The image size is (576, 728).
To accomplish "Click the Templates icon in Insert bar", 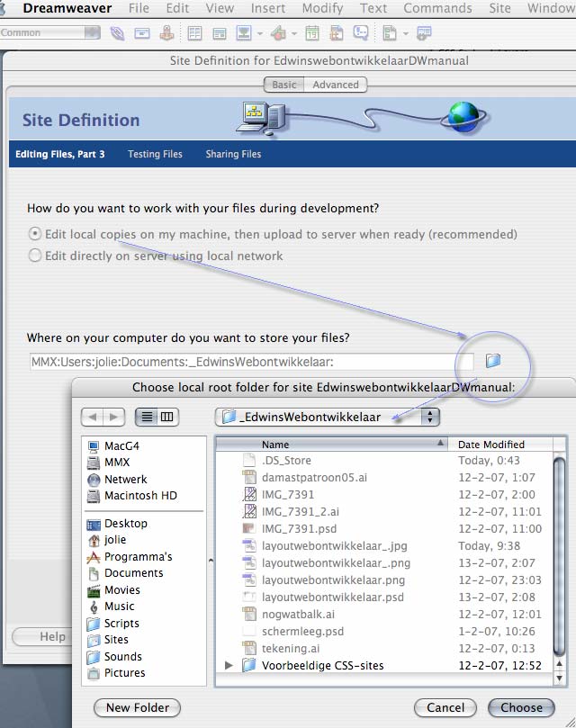I will 390,33.
